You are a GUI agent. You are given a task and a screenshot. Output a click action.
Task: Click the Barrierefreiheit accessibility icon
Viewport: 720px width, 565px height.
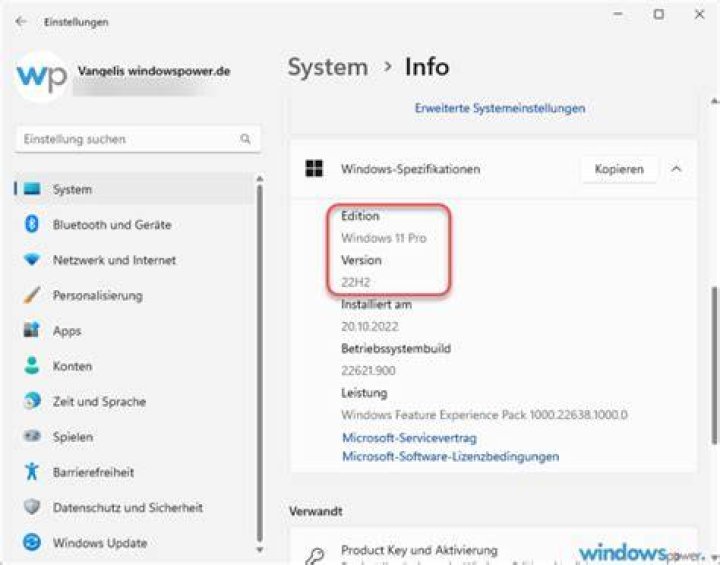[x=32, y=472]
